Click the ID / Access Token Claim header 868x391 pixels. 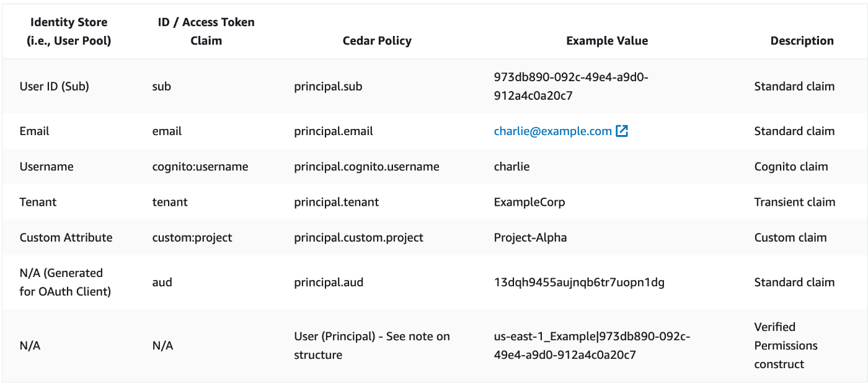(x=206, y=32)
